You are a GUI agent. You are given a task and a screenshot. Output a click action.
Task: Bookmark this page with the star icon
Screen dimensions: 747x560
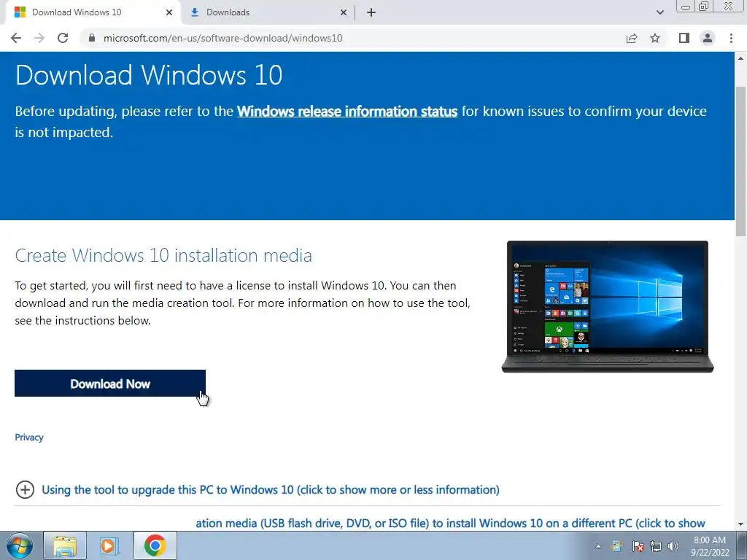[655, 38]
